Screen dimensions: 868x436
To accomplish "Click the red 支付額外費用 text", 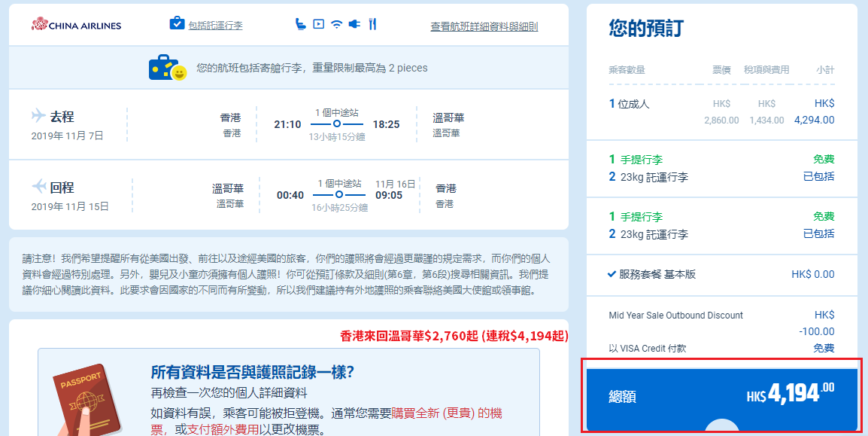I will [223, 430].
